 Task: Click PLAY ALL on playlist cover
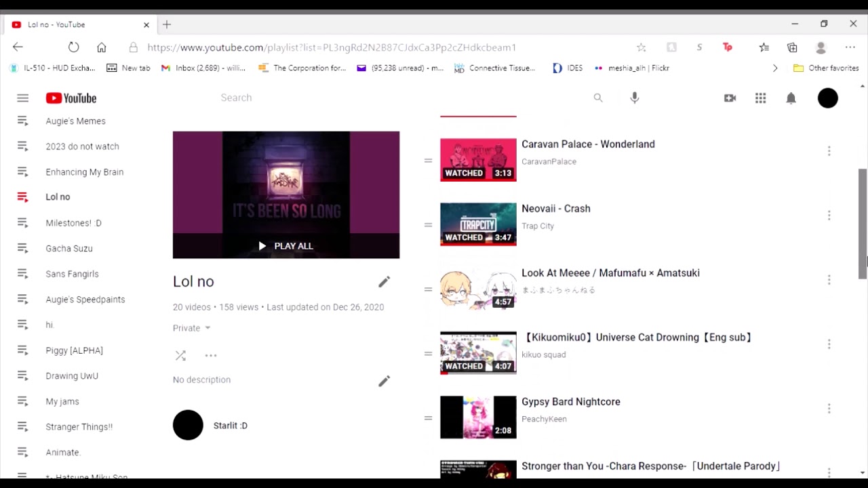pyautogui.click(x=285, y=246)
